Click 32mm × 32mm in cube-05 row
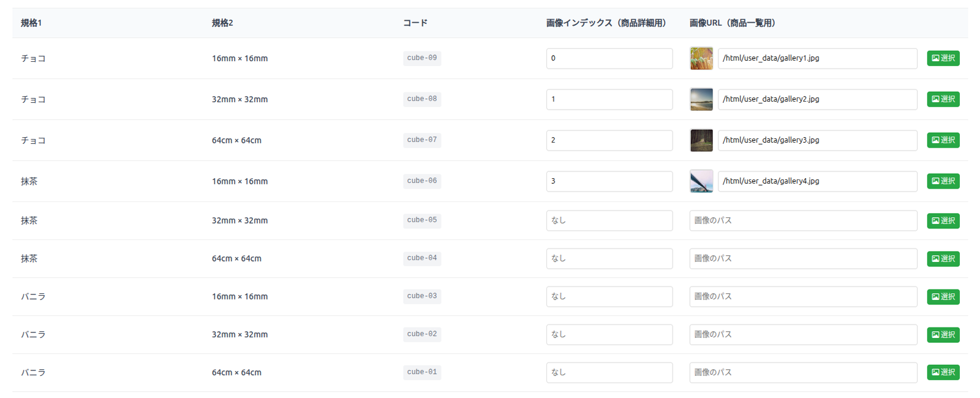 point(239,221)
